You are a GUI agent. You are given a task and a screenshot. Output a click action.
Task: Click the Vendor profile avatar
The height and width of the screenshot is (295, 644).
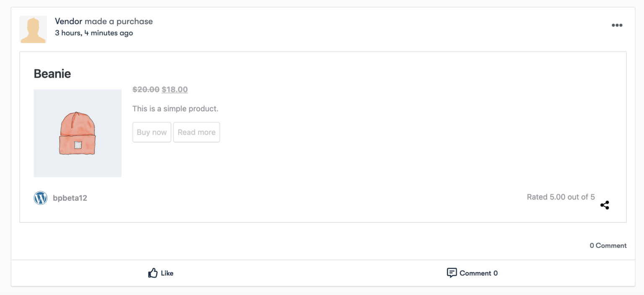33,29
